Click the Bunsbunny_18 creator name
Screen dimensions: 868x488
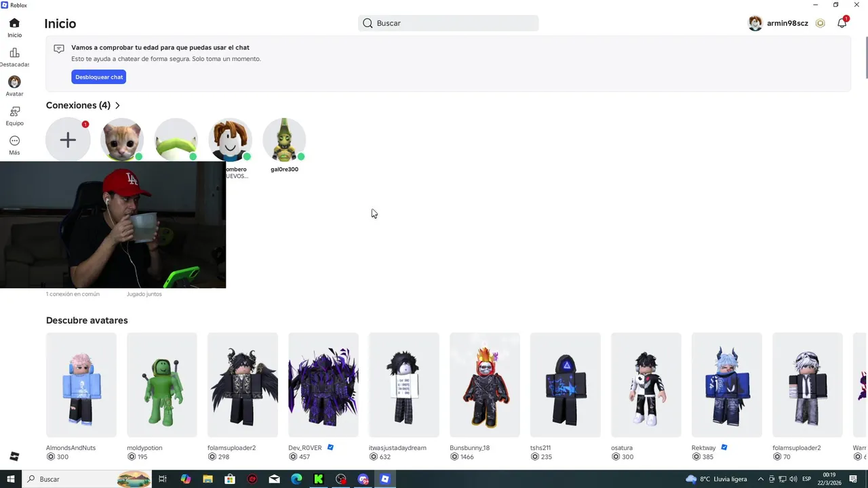[469, 448]
